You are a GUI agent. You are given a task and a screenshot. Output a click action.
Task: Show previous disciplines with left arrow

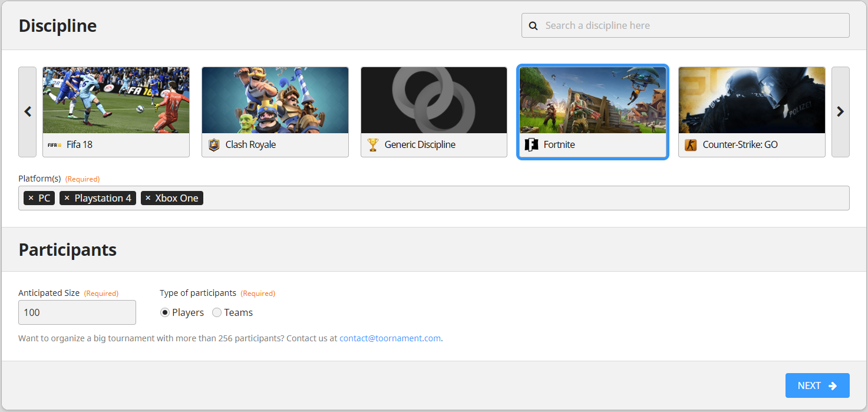[x=28, y=112]
